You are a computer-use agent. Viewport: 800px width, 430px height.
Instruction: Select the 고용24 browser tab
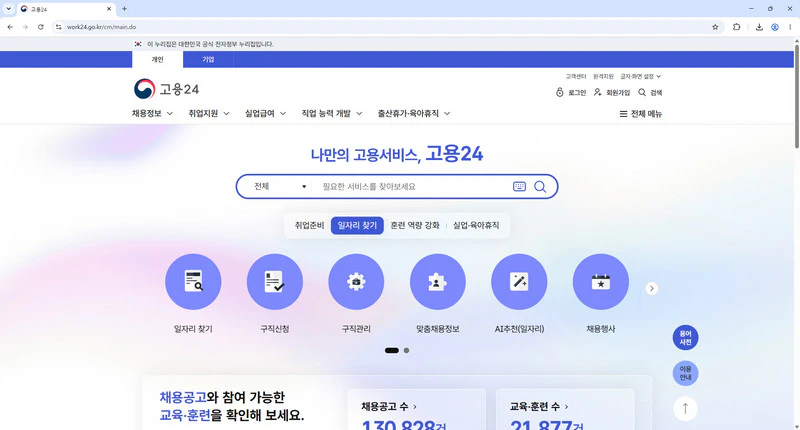[x=65, y=9]
